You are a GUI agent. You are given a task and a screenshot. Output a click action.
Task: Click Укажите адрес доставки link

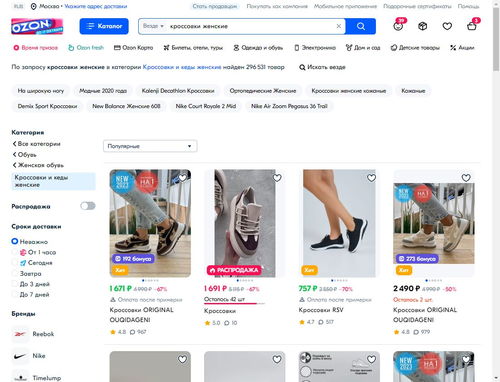[x=96, y=6]
